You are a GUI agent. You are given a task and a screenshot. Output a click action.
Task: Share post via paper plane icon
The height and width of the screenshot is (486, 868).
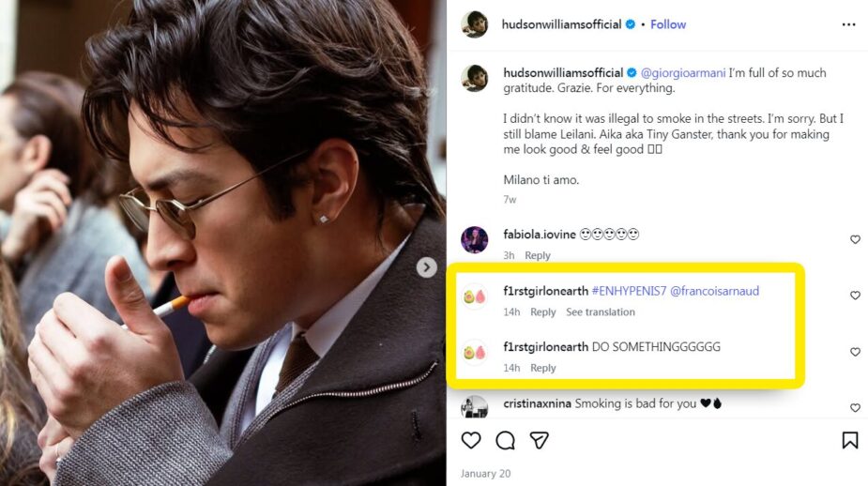tap(540, 440)
